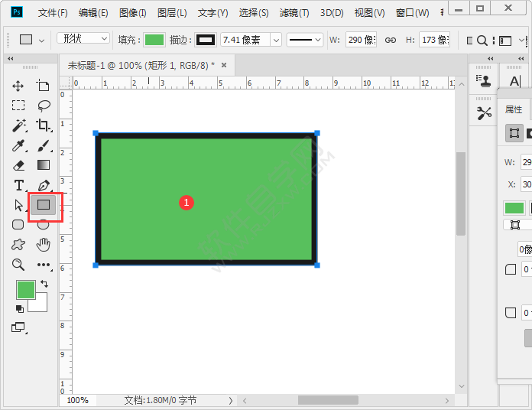
Task: Open the clone stamp source panel icon
Action: (483, 81)
